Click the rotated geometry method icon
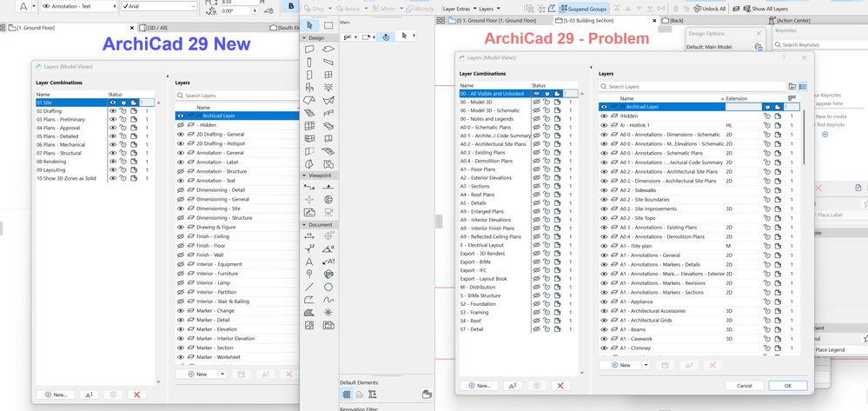The height and width of the screenshot is (411, 868). pyautogui.click(x=387, y=37)
